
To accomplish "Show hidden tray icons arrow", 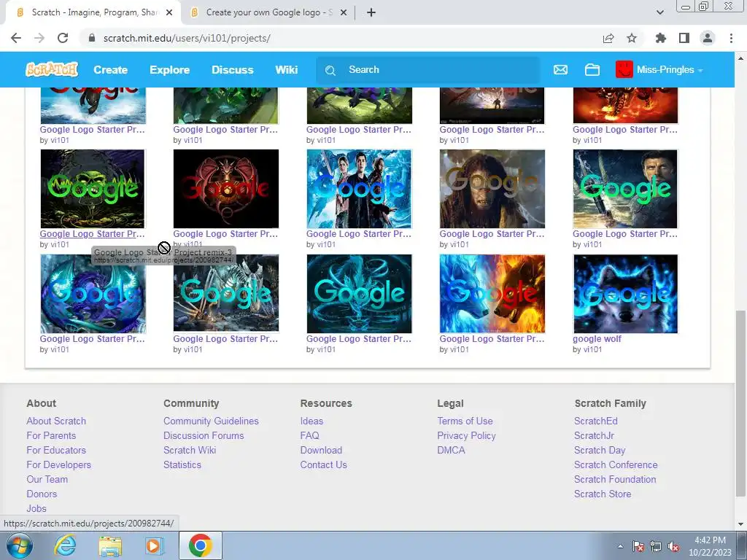I will pyautogui.click(x=620, y=546).
